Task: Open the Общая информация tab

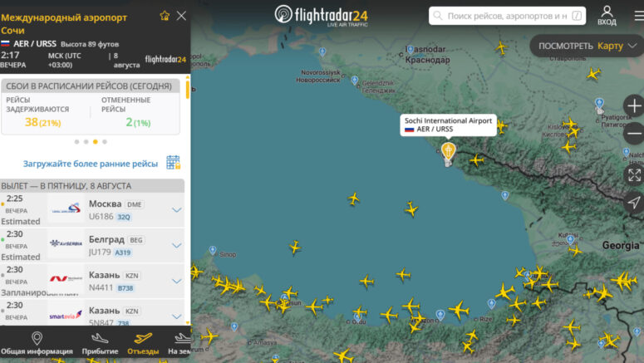Action: (x=37, y=344)
